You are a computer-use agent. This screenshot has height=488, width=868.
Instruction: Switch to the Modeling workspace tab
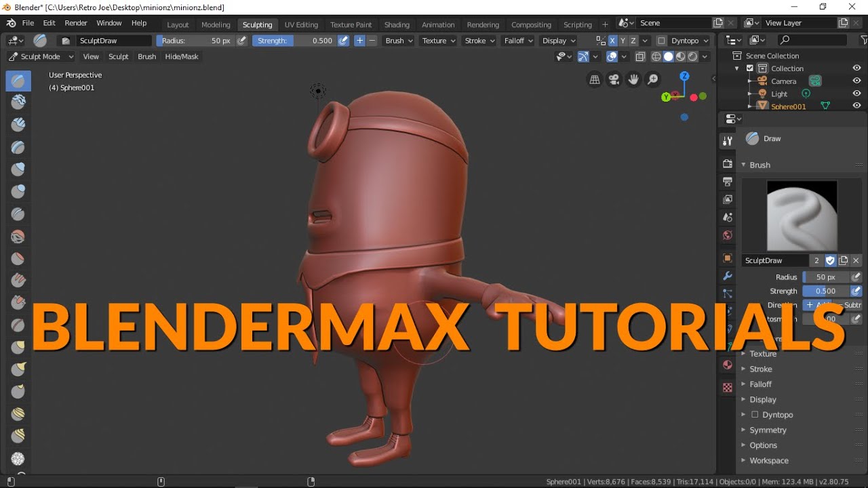[x=216, y=25]
